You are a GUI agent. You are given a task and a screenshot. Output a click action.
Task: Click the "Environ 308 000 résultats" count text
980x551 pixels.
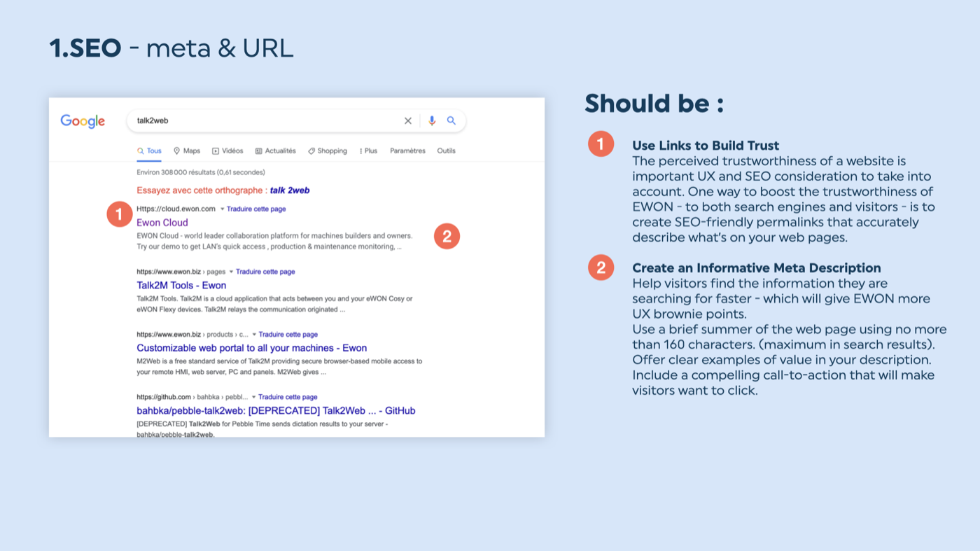tap(201, 172)
